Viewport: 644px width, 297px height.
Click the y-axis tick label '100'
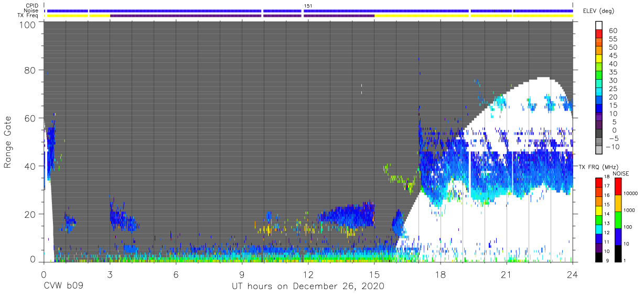point(28,25)
